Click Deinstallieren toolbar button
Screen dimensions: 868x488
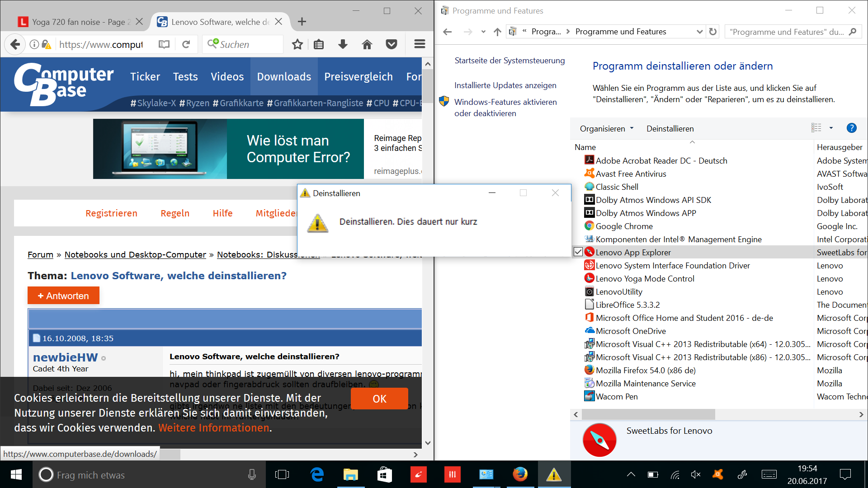pyautogui.click(x=670, y=129)
